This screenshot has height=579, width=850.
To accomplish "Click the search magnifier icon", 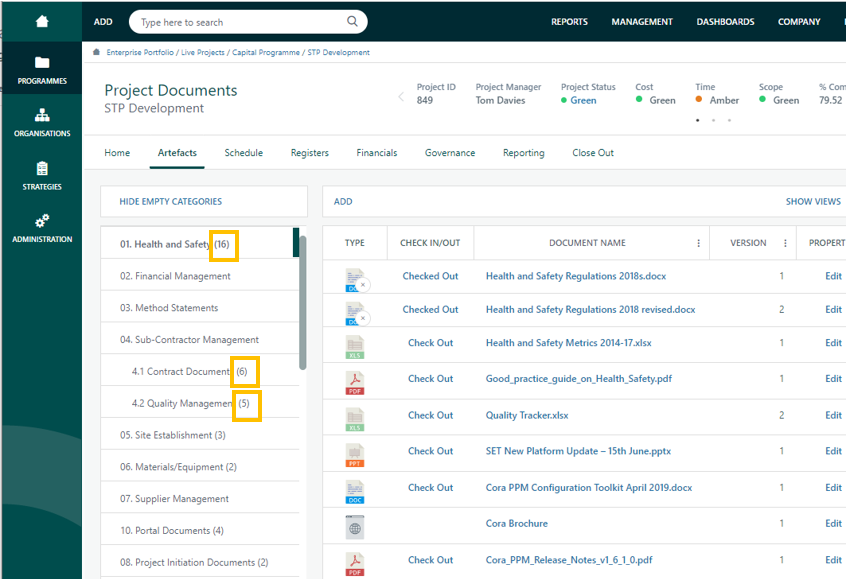I will coord(352,21).
